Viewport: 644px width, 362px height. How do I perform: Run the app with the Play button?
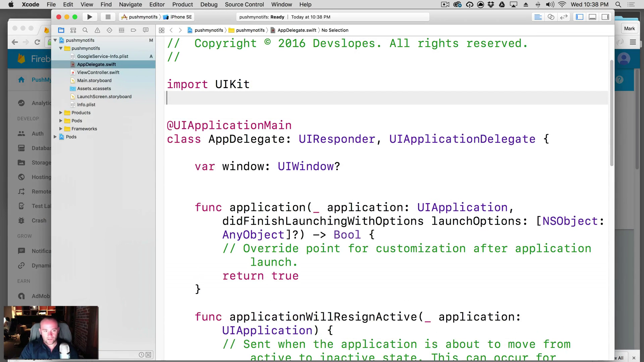pyautogui.click(x=90, y=17)
